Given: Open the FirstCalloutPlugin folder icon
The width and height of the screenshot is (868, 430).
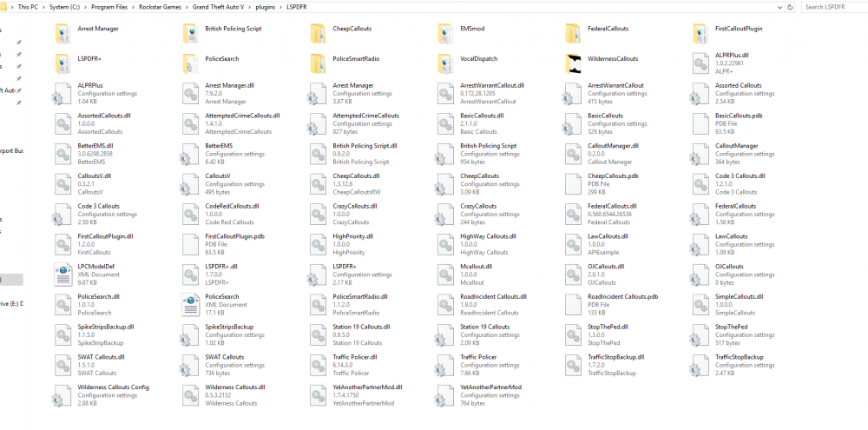Looking at the screenshot, I should pyautogui.click(x=700, y=34).
